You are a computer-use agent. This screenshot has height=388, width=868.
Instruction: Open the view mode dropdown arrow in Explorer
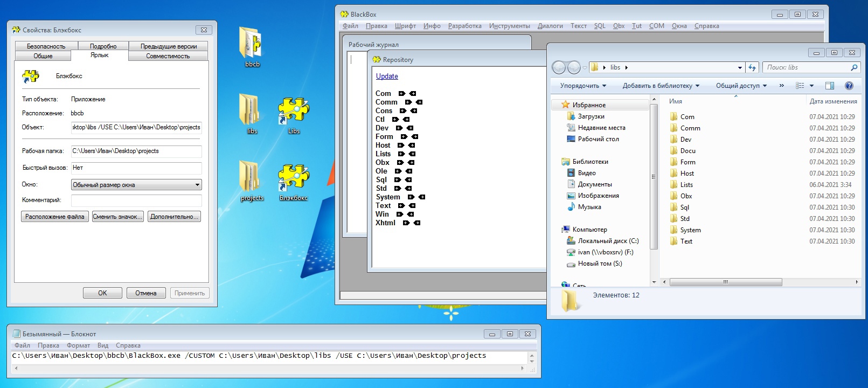(811, 86)
